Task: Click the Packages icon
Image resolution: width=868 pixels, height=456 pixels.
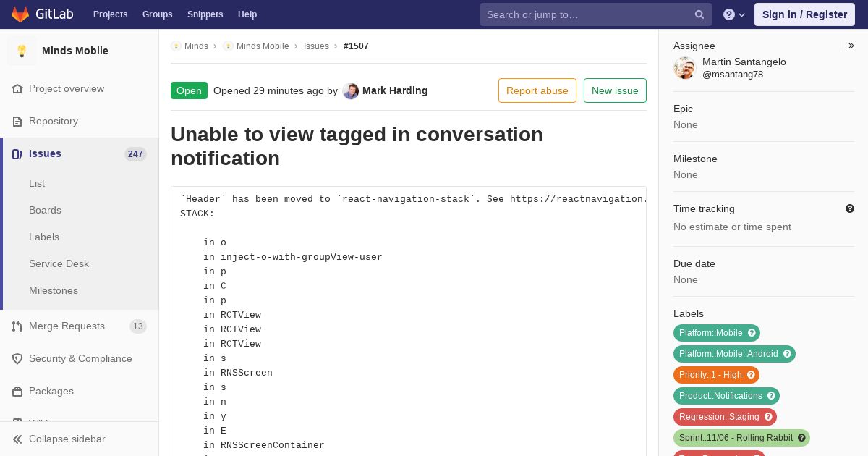Action: click(x=17, y=391)
